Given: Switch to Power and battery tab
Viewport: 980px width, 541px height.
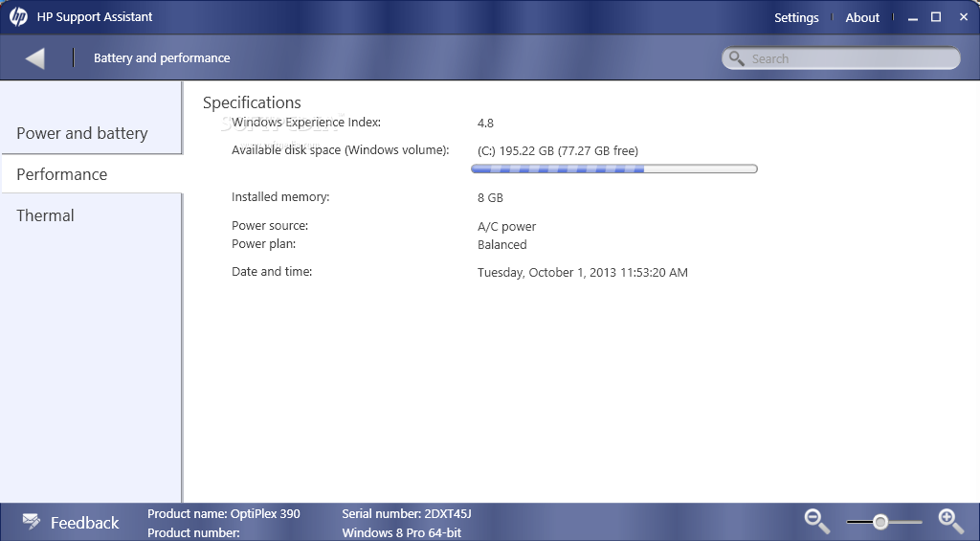Looking at the screenshot, I should click(92, 133).
